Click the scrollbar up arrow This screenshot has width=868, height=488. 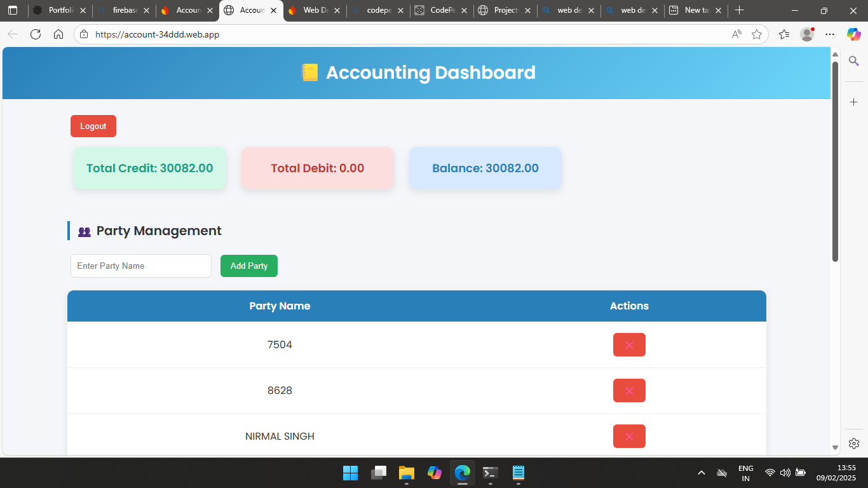click(835, 55)
